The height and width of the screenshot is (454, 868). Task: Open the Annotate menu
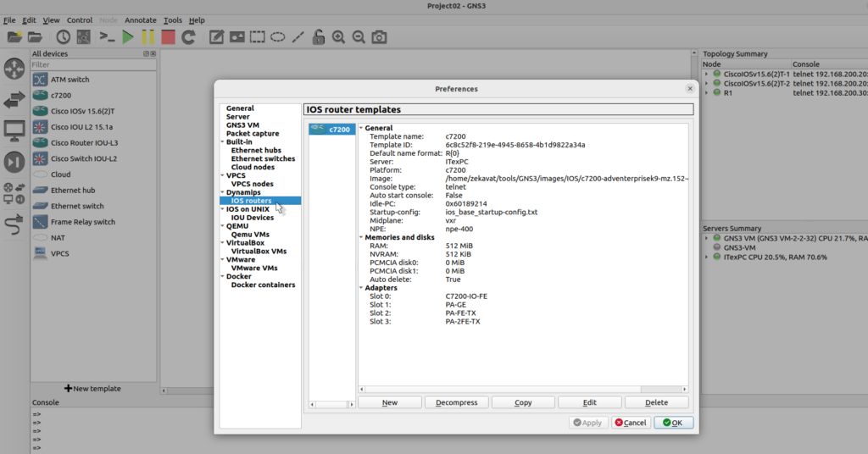(x=140, y=19)
